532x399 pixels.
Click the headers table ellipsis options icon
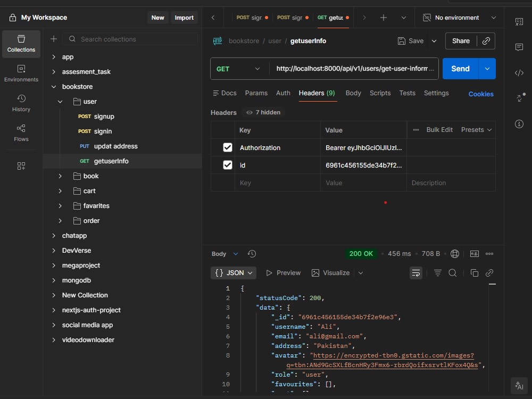click(416, 130)
